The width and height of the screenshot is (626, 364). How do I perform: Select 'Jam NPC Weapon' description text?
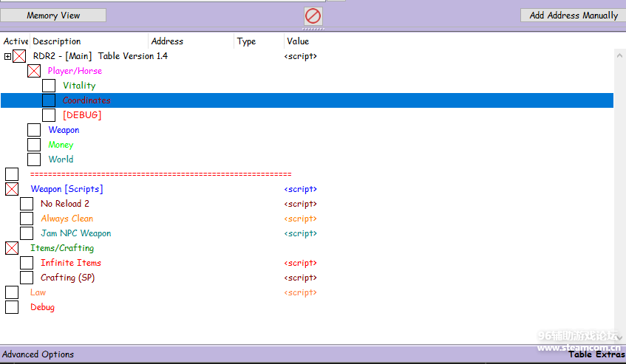pos(76,233)
